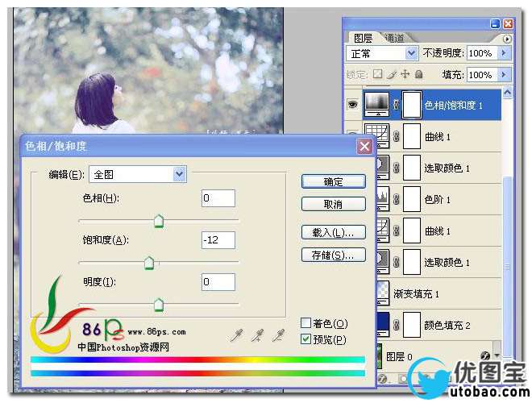Viewport: 532px width, 403px height.
Task: Click layers panel scroll up arrow
Action: (507, 93)
